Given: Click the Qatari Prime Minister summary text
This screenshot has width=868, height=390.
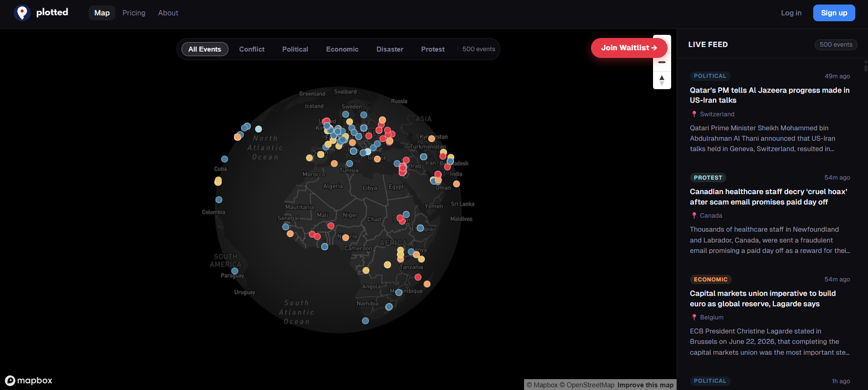Looking at the screenshot, I should [x=763, y=138].
